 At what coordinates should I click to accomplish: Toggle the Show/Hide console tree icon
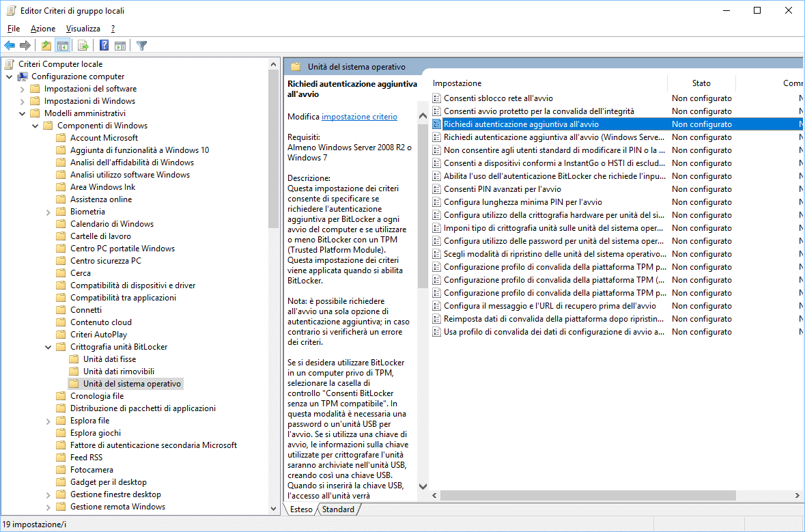(63, 46)
